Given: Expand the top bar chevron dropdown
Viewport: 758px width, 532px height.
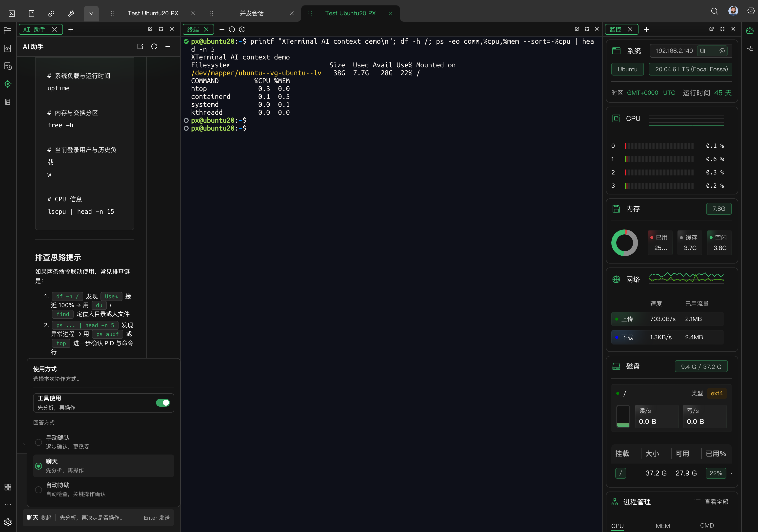Looking at the screenshot, I should (91, 13).
